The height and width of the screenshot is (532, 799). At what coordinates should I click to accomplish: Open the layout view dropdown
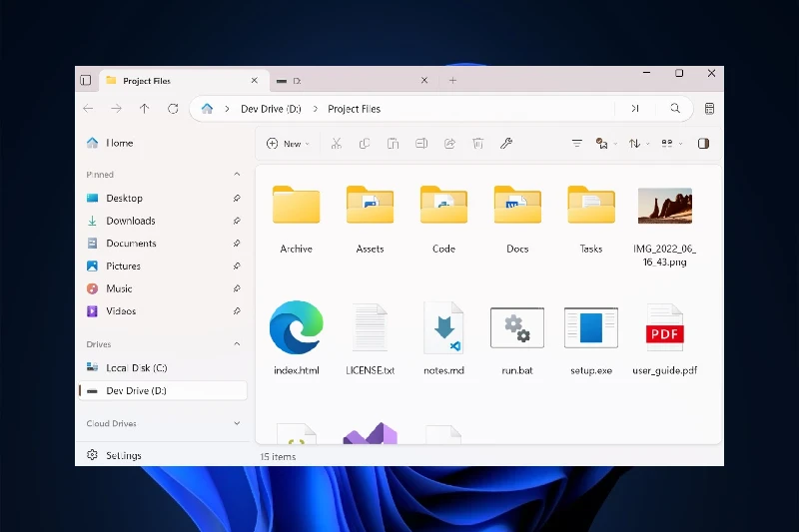671,144
